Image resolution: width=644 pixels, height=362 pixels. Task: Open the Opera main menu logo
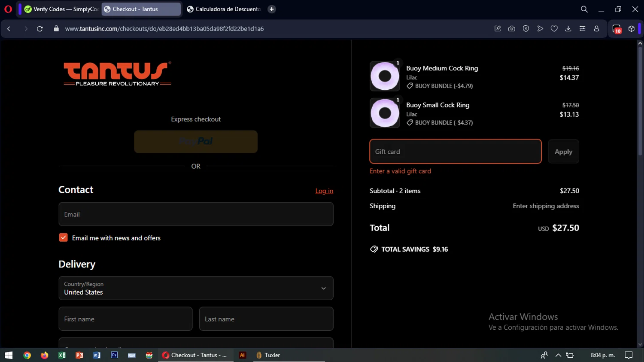click(x=8, y=9)
